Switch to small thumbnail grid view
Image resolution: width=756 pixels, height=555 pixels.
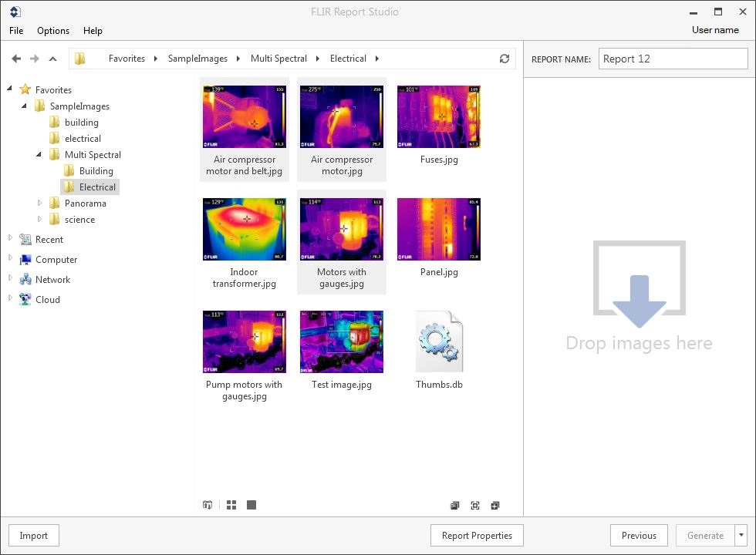tap(231, 505)
